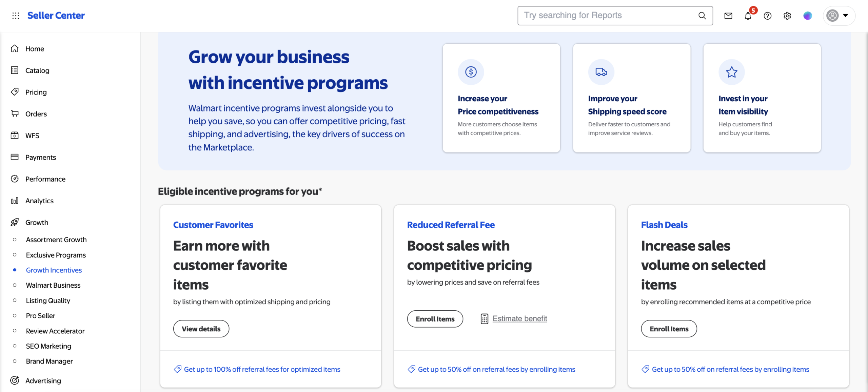868x392 pixels.
Task: Open the settings gear icon
Action: (x=787, y=16)
